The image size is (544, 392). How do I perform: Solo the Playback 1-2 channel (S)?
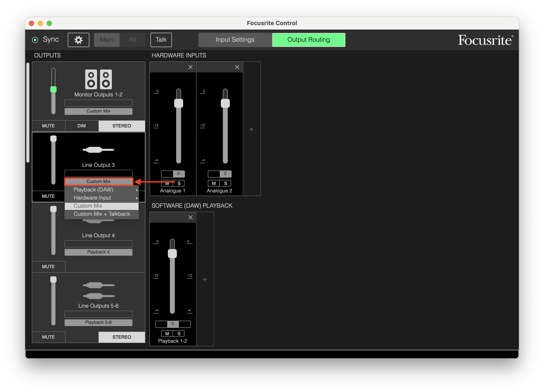[x=179, y=333]
